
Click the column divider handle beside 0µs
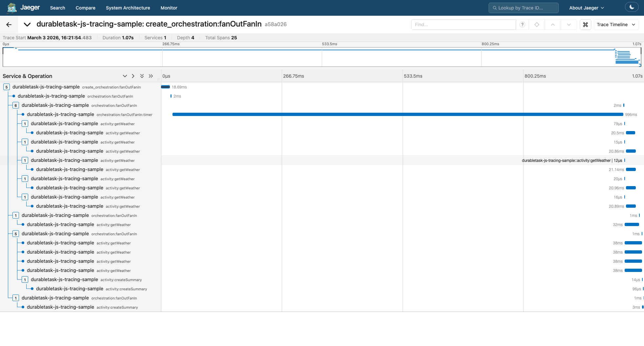coord(159,79)
